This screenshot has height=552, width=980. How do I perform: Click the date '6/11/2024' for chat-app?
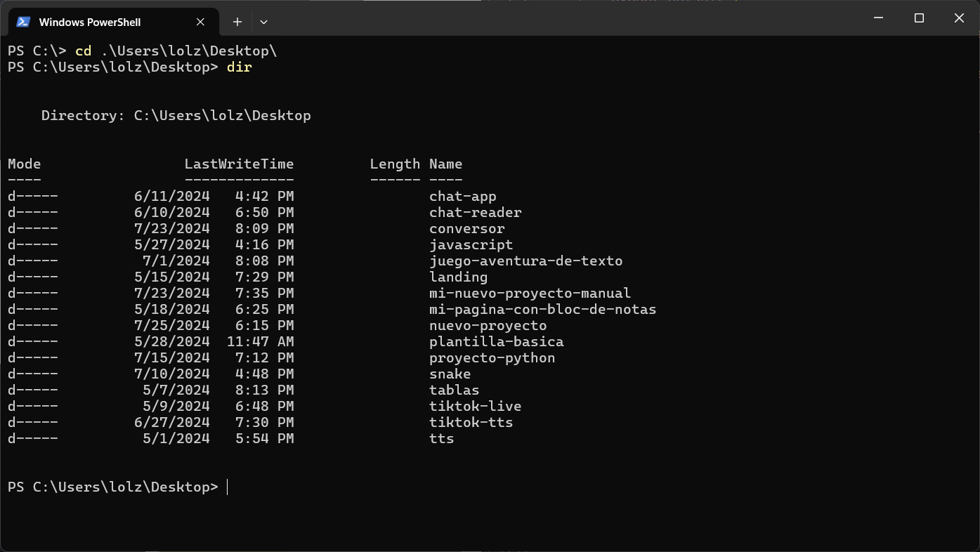(x=172, y=197)
